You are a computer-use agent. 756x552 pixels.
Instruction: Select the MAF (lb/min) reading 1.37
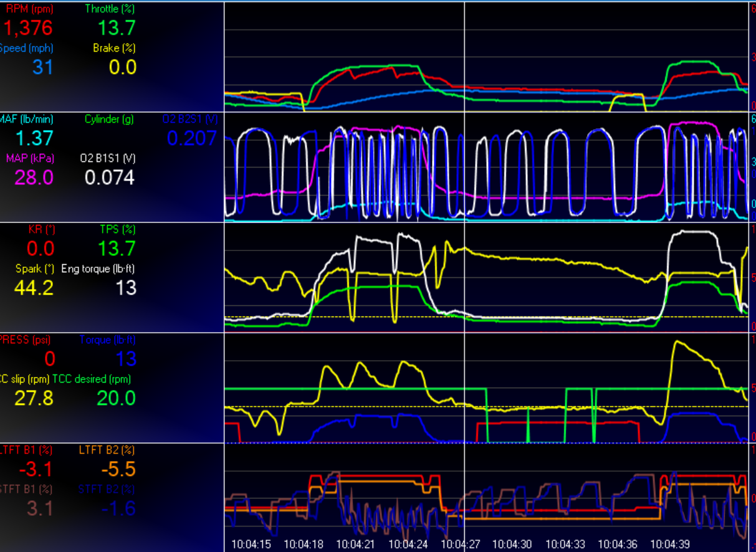click(x=34, y=138)
